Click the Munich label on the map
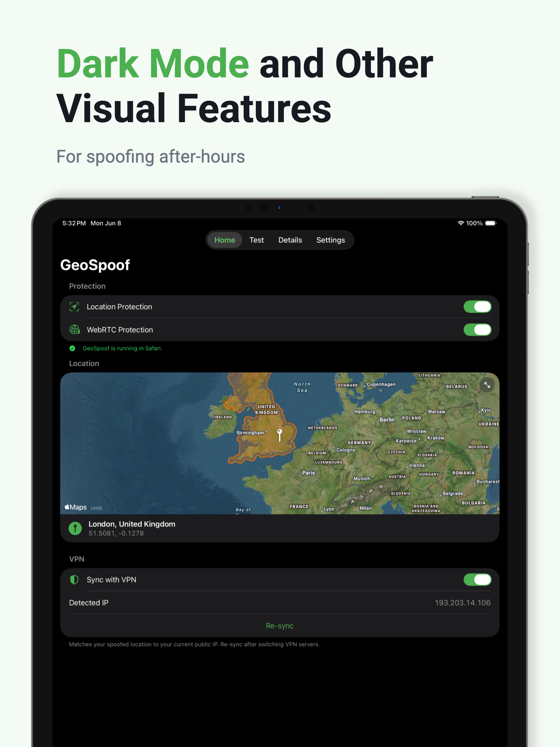560x747 pixels. tap(362, 479)
